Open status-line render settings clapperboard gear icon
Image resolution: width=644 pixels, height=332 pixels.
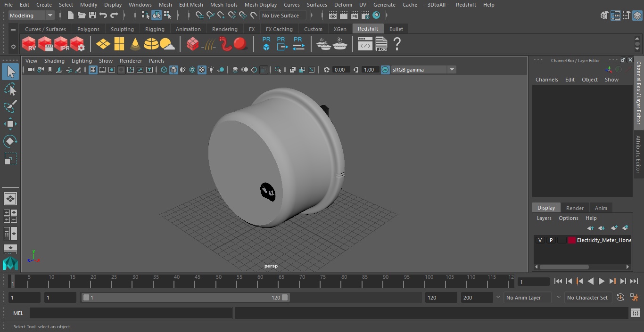(x=365, y=16)
